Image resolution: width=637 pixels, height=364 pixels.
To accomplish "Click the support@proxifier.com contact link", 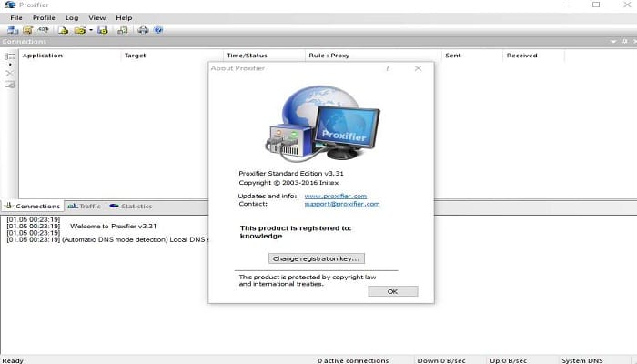I will pos(342,204).
